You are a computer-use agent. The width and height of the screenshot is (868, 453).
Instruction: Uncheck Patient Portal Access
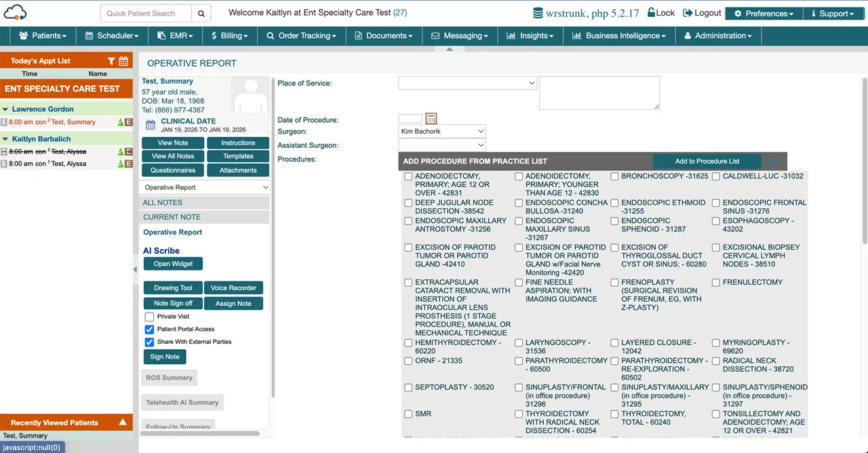(x=149, y=330)
